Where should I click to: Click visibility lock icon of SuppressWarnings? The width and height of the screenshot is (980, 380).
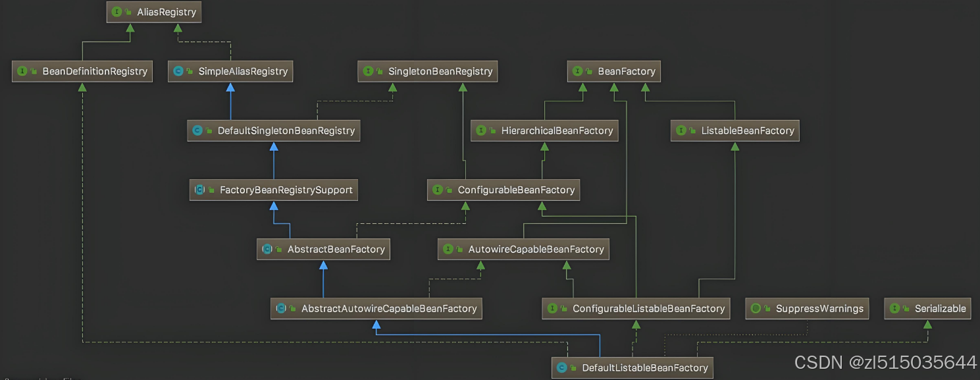(x=767, y=308)
